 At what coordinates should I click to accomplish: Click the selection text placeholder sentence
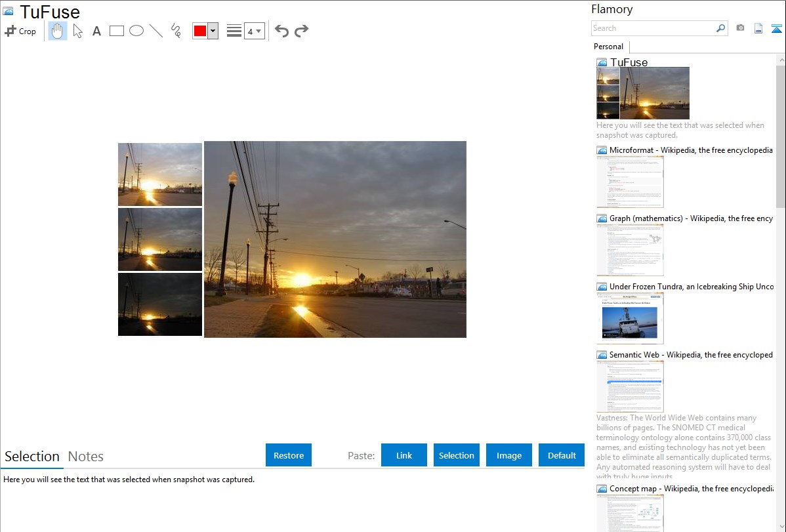click(129, 480)
